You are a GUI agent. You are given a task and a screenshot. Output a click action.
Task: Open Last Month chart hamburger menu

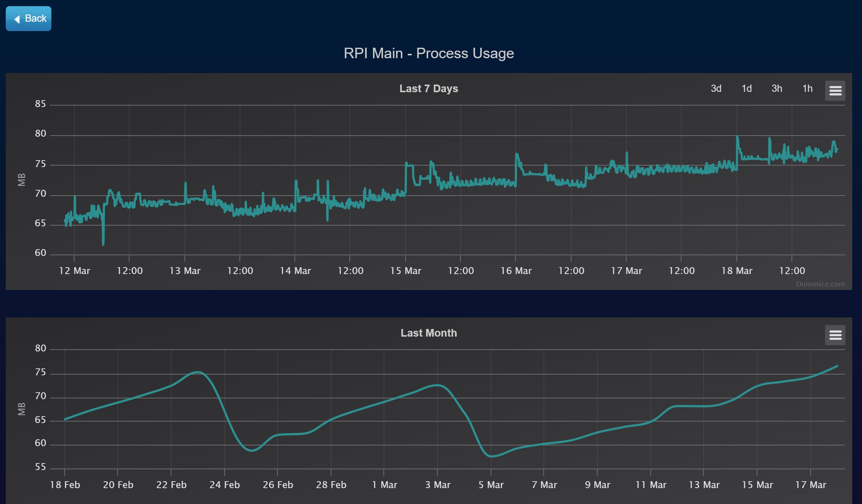(x=835, y=335)
